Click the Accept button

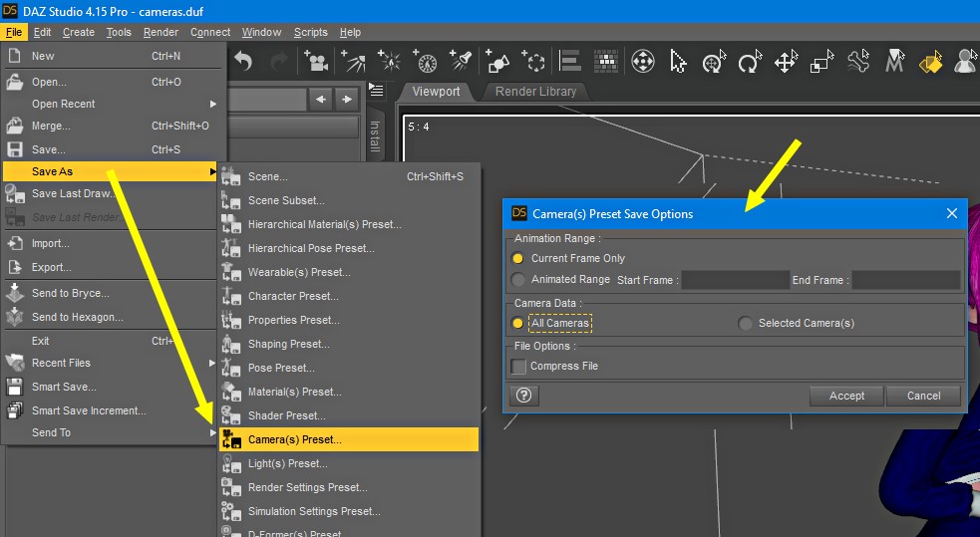pyautogui.click(x=846, y=396)
